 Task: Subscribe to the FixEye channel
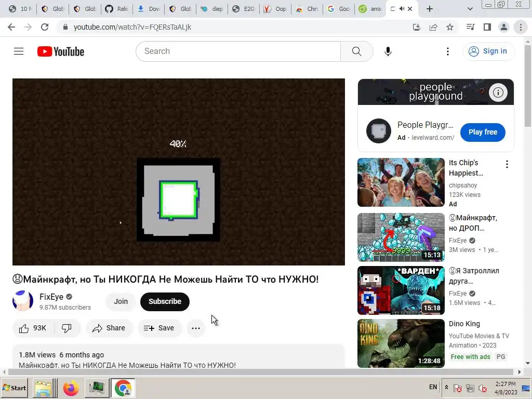tap(165, 301)
